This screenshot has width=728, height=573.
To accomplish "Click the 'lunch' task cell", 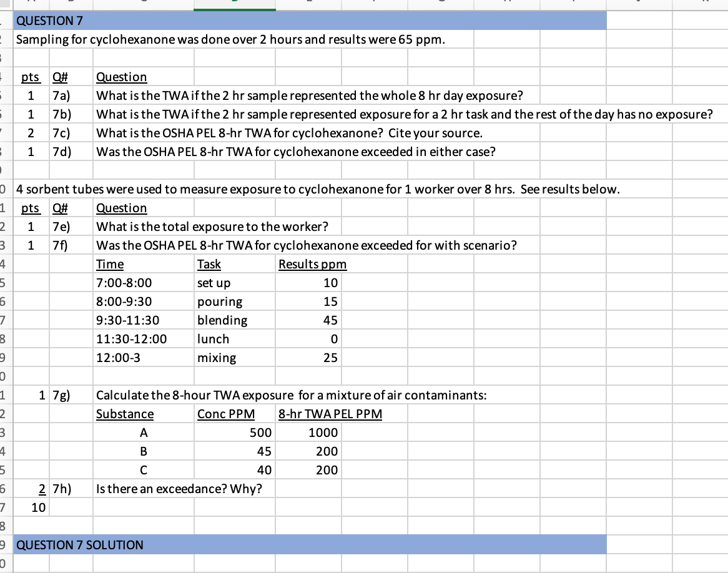I will [235, 339].
